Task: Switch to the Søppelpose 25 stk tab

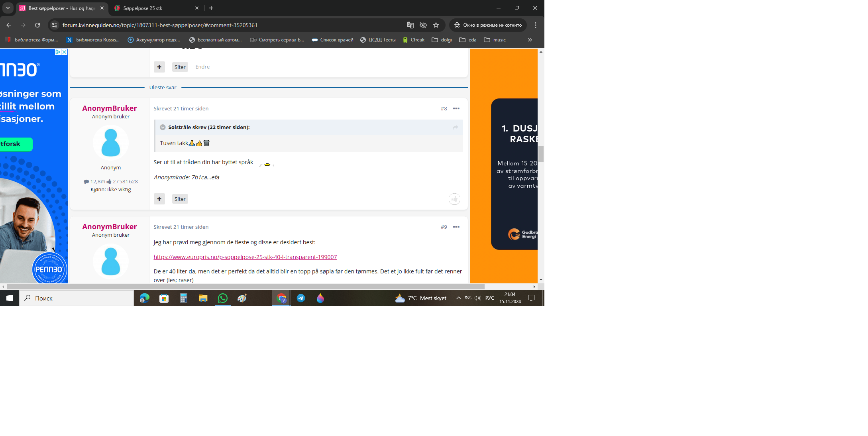Action: pos(155,8)
